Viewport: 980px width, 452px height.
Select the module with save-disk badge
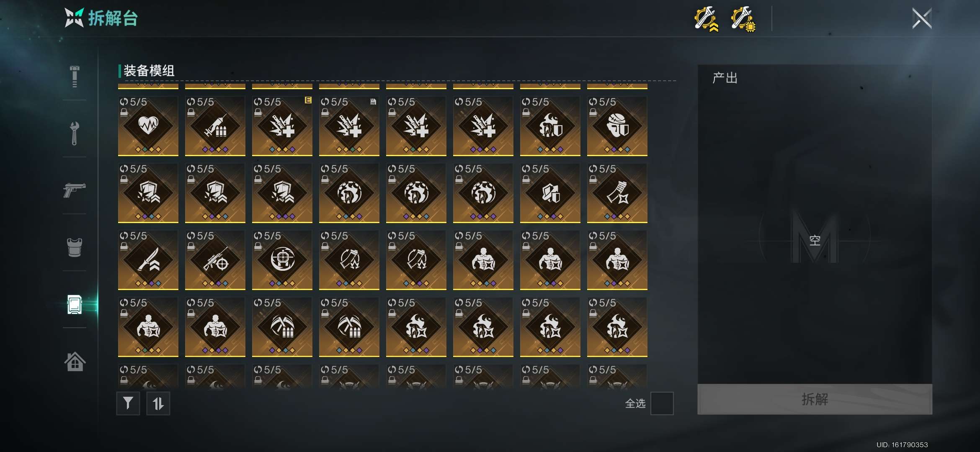click(x=349, y=126)
